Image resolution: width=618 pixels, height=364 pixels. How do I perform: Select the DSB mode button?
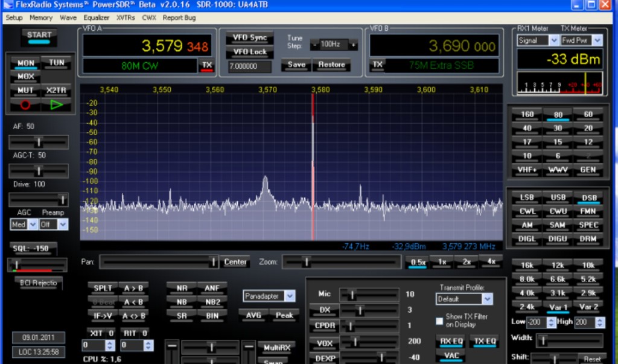pyautogui.click(x=588, y=197)
